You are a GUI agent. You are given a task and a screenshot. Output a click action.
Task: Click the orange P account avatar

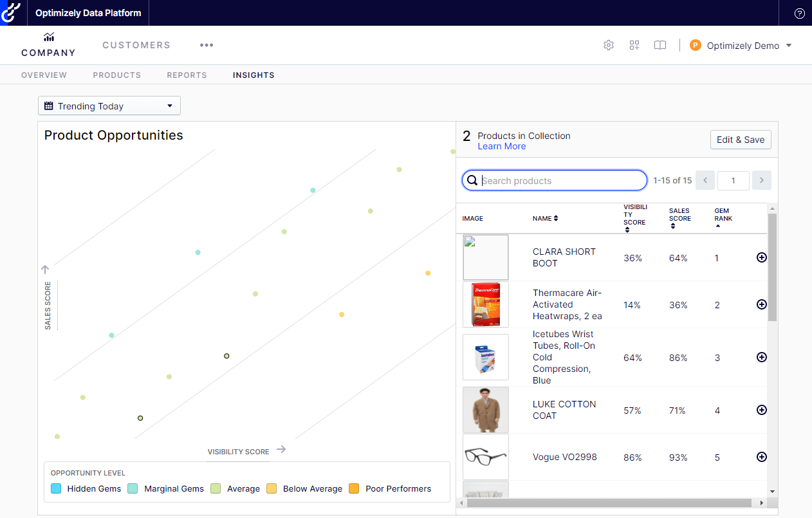tap(695, 45)
